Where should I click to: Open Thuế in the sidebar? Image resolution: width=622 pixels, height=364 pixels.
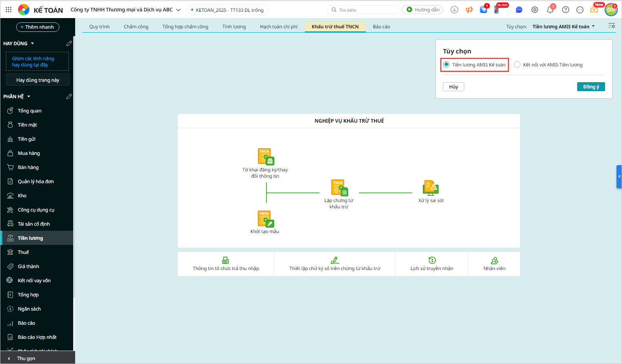[x=23, y=252]
